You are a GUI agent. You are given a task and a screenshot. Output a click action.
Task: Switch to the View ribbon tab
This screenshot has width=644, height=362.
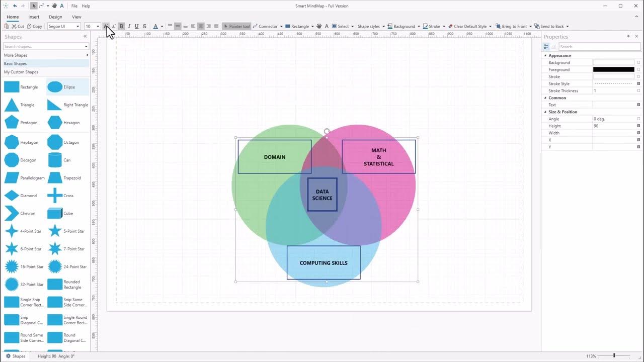point(76,17)
